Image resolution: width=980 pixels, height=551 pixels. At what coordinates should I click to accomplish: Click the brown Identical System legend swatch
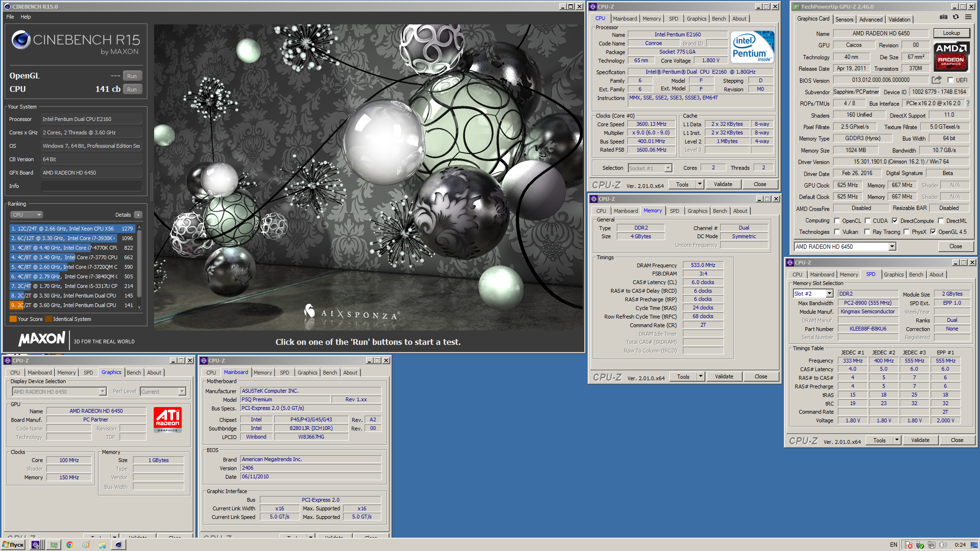(49, 319)
